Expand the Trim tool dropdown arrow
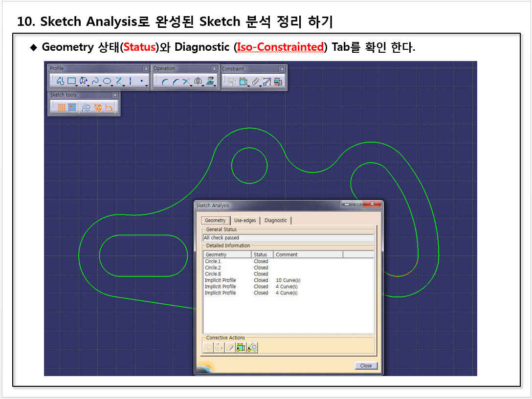 [191, 85]
